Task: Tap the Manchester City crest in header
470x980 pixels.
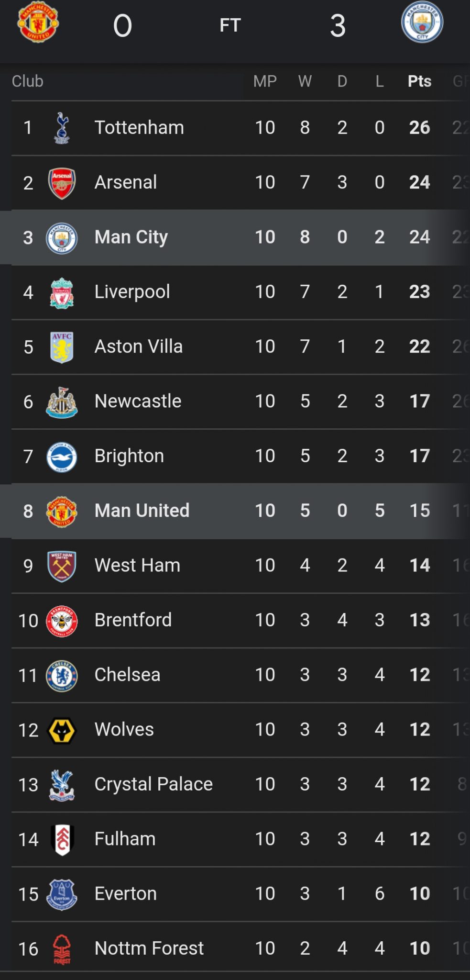Action: point(422,22)
